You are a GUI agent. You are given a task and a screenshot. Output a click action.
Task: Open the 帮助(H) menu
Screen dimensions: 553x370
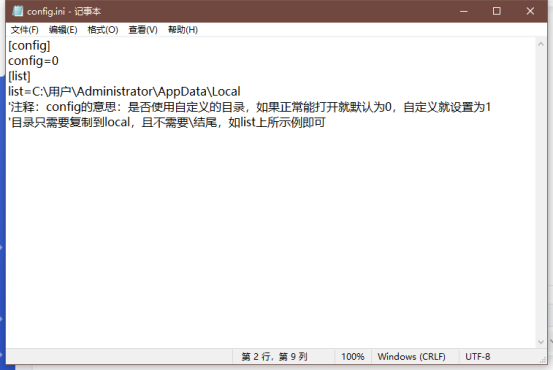pos(183,30)
